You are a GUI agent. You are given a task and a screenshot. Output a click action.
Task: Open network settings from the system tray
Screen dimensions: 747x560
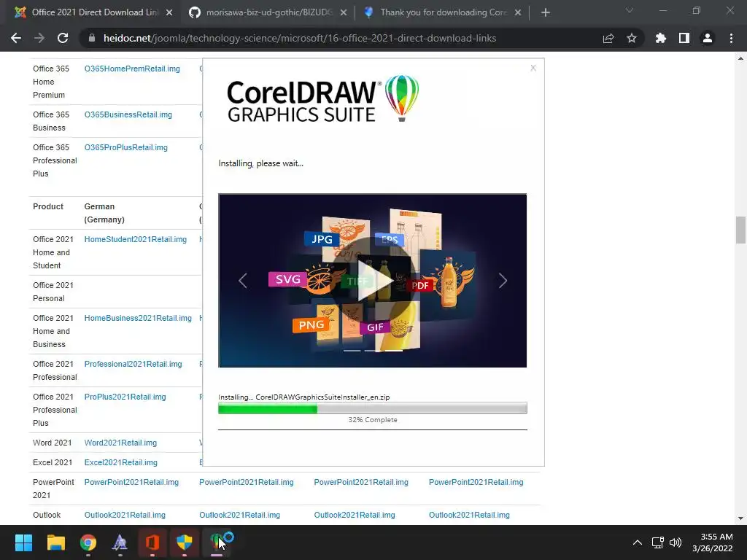click(658, 542)
